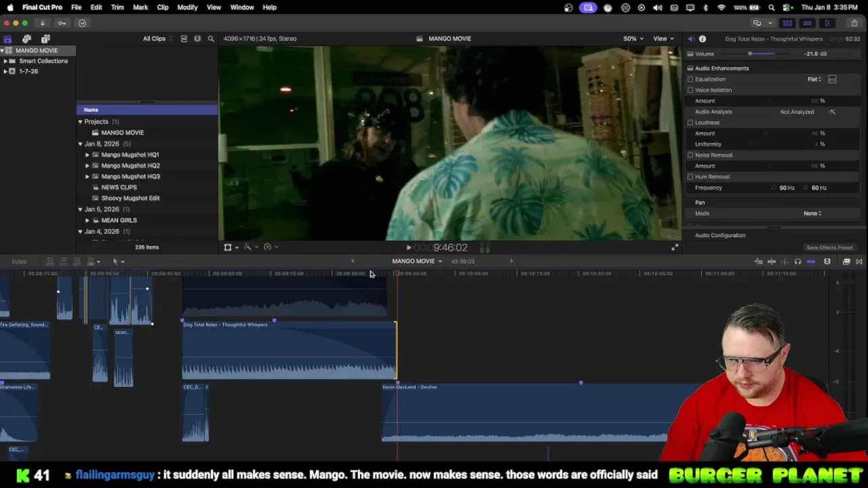Open the equalizer graph icon
The image size is (868, 488).
pos(832,79)
